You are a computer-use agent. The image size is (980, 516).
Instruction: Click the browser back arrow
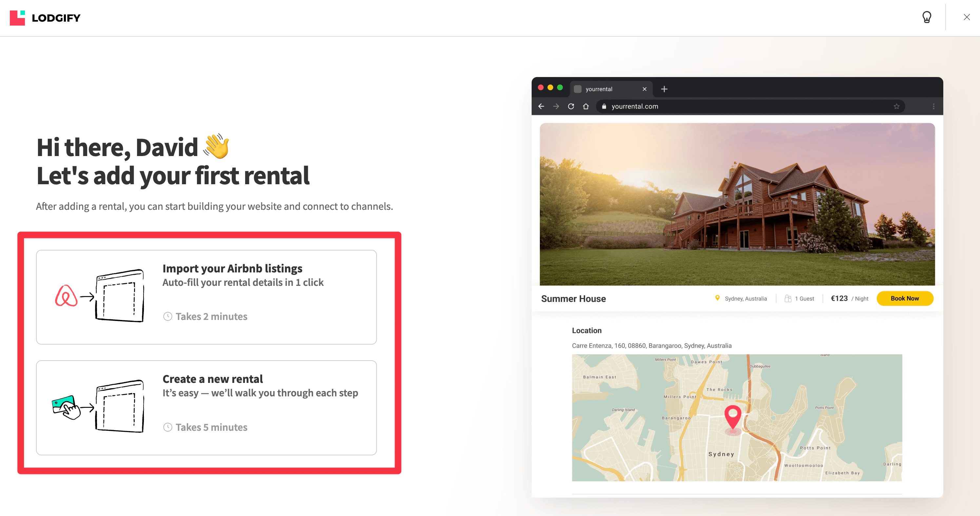pos(541,106)
